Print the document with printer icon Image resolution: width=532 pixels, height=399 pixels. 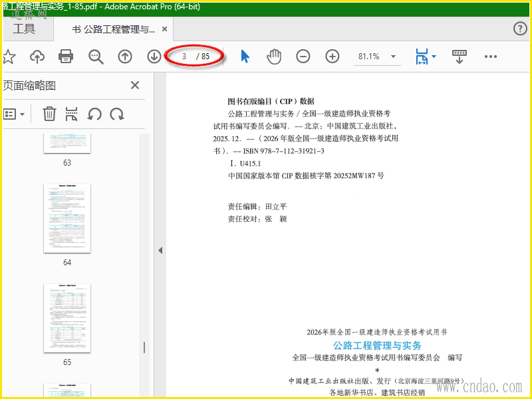point(66,57)
